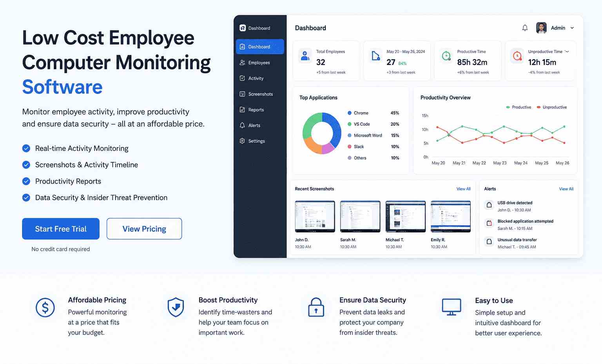Click the "USB drive detected" alert text
The image size is (602, 364).
click(x=515, y=203)
